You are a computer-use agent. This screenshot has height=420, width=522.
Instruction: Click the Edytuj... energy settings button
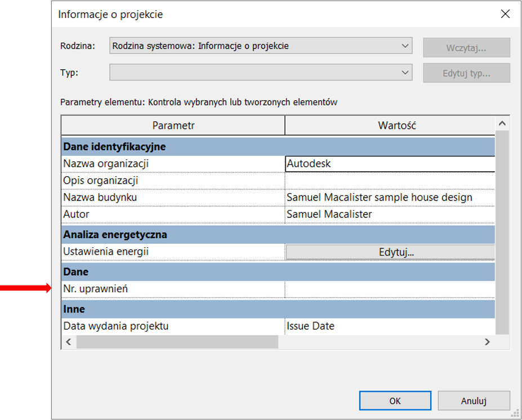[x=390, y=252]
